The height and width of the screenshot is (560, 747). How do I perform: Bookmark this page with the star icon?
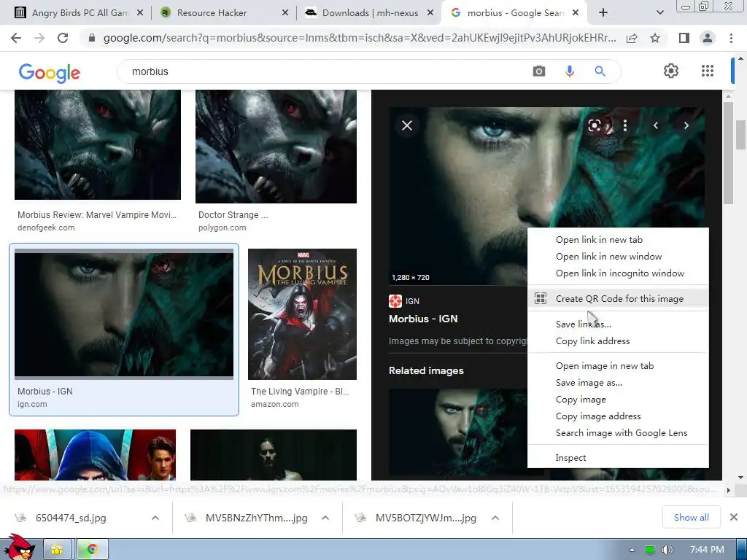[x=655, y=38]
